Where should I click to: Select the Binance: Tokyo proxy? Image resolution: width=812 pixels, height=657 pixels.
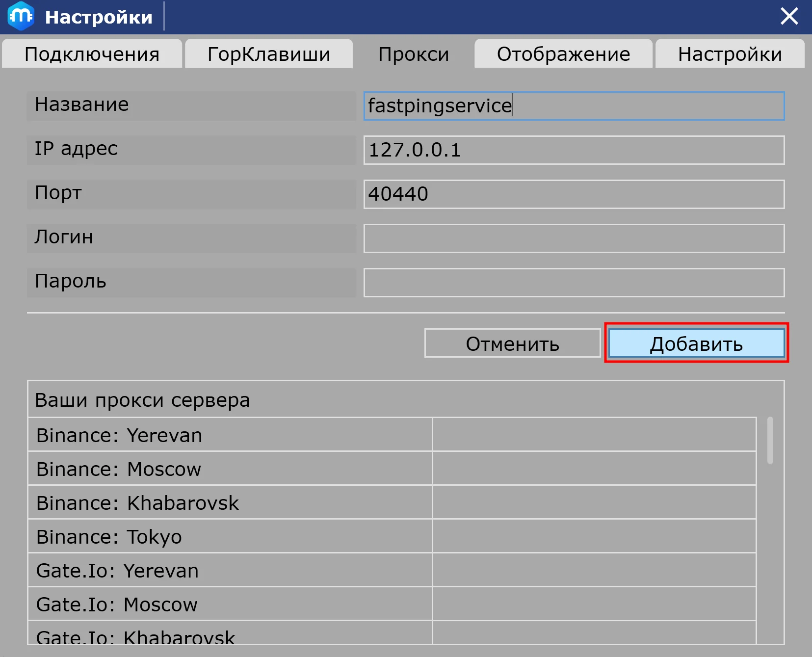[230, 537]
